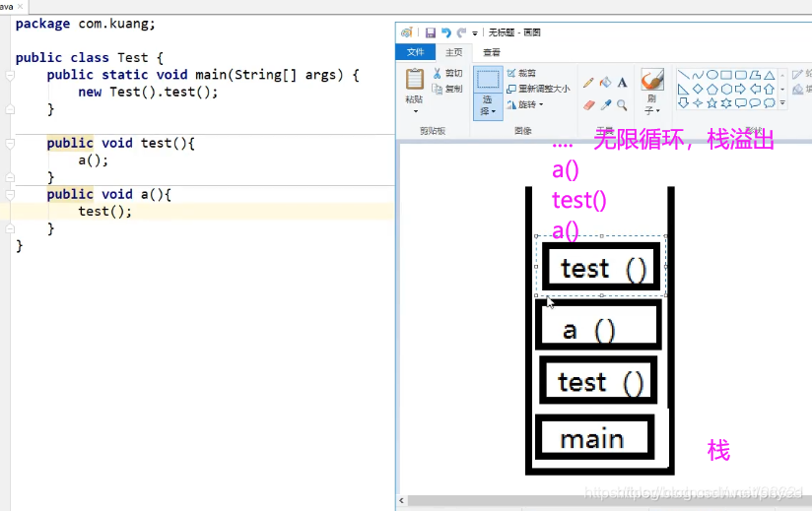Switch to the 查看 ribbon tab

pyautogui.click(x=492, y=52)
